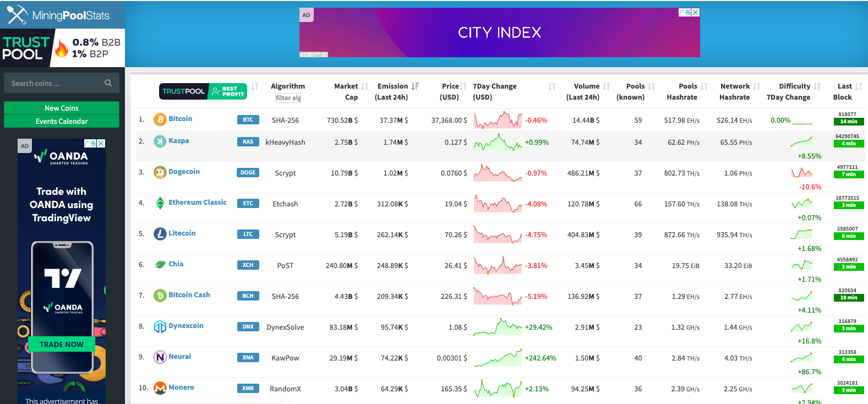Sort table by Volume (Last 24h)
Screen dimensions: 868x404
coord(607,86)
